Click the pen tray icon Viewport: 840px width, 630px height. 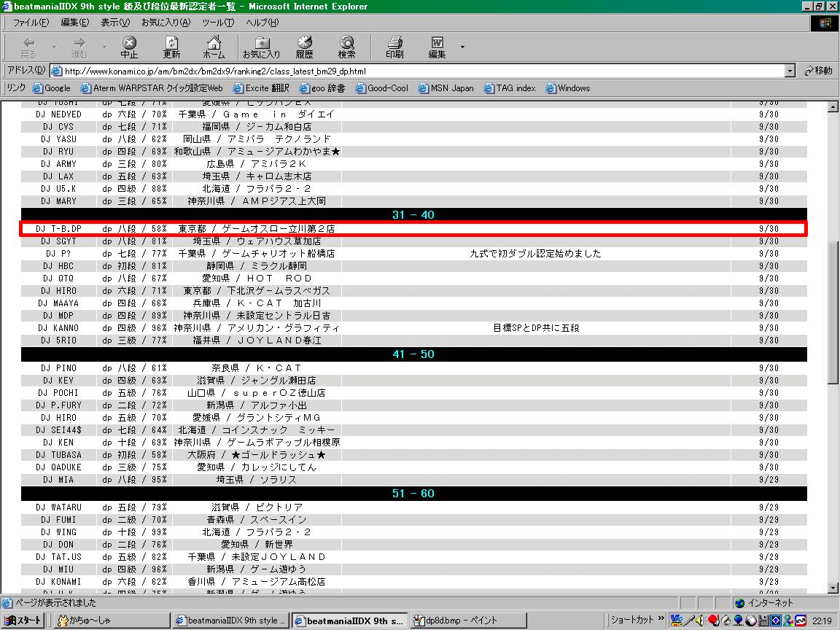[689, 621]
